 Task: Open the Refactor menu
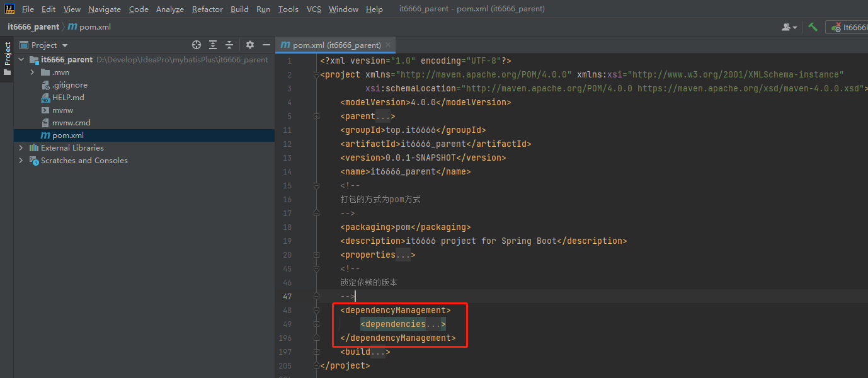(x=207, y=9)
